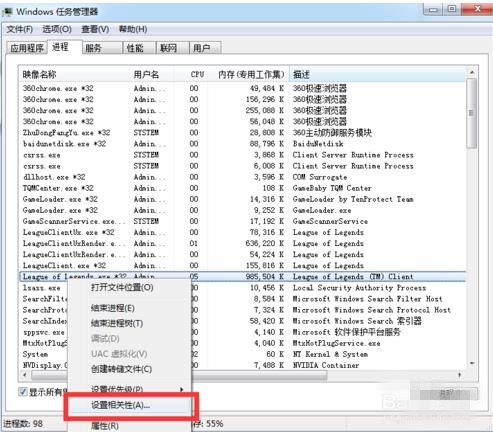Image resolution: width=493 pixels, height=432 pixels.
Task: Click Microsoft Windows Search Filter Host description
Action: coord(367,299)
